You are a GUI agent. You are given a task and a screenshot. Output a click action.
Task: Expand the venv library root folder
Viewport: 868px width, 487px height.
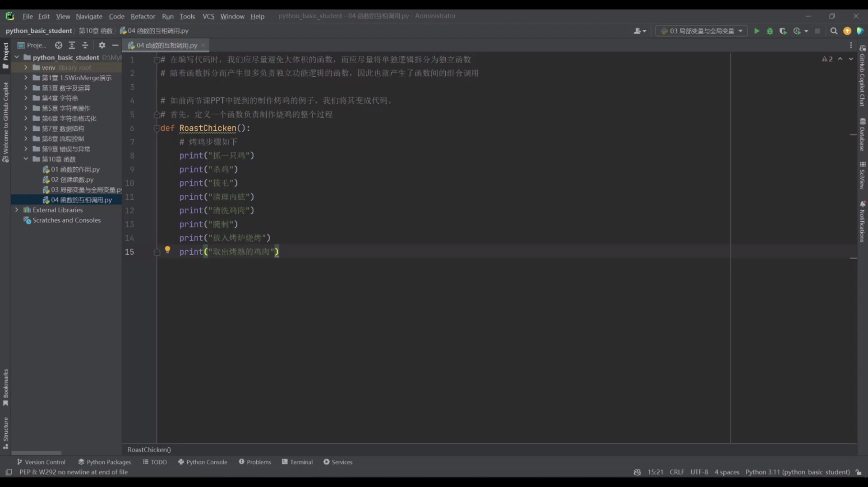[x=26, y=67]
